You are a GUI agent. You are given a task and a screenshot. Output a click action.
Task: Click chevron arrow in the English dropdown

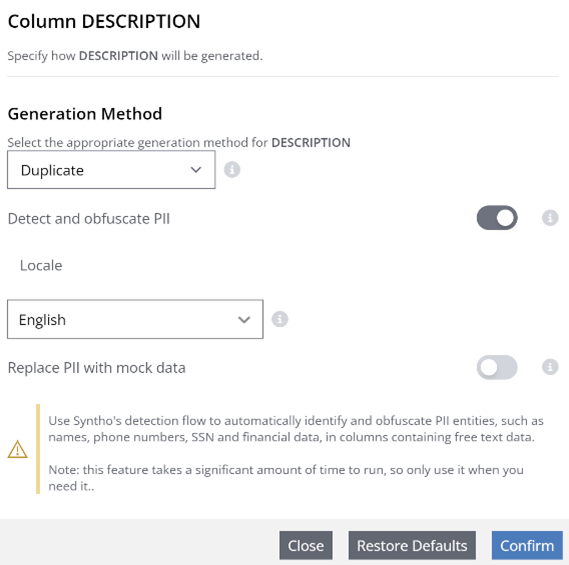[244, 320]
